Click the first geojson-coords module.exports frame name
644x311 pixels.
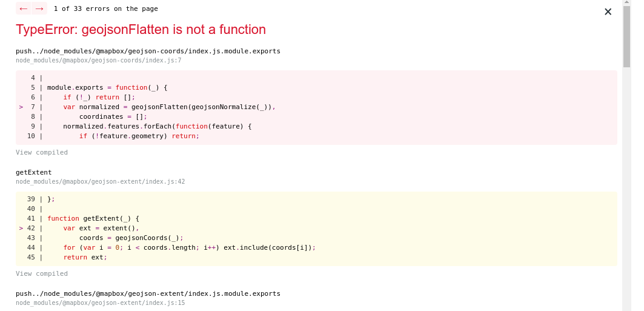(x=148, y=51)
